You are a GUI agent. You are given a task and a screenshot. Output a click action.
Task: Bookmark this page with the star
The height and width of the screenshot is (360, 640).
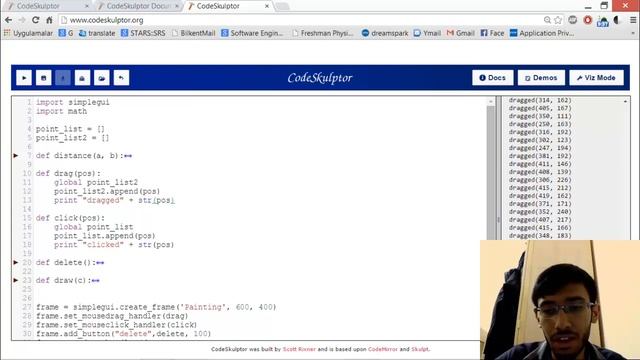pyautogui.click(x=558, y=20)
